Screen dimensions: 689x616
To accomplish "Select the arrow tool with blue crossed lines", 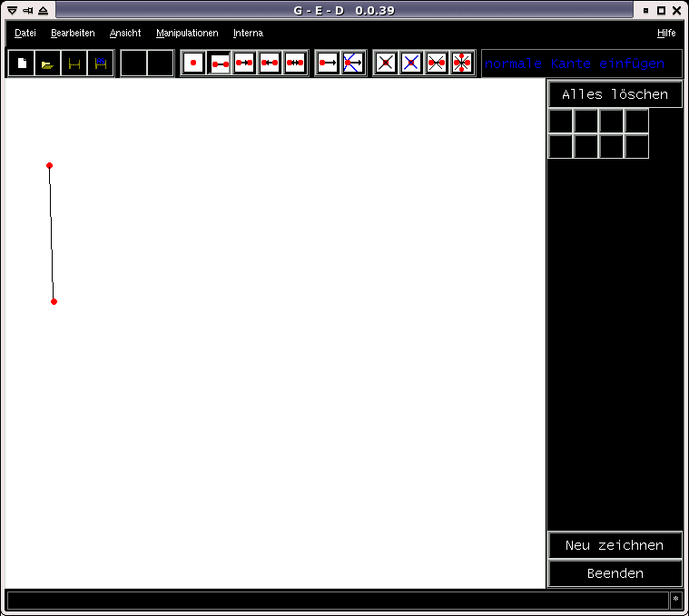I will 353,63.
